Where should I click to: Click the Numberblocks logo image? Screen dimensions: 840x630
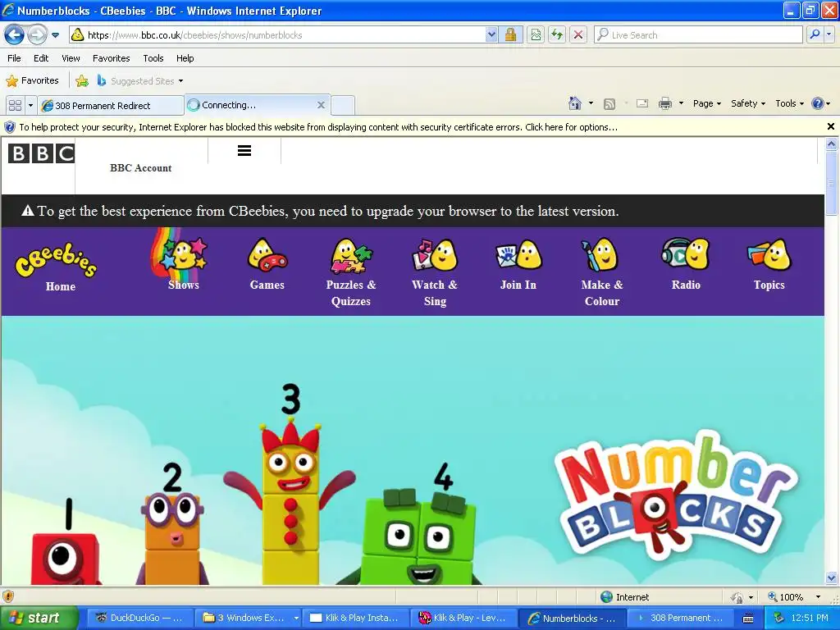coord(676,494)
